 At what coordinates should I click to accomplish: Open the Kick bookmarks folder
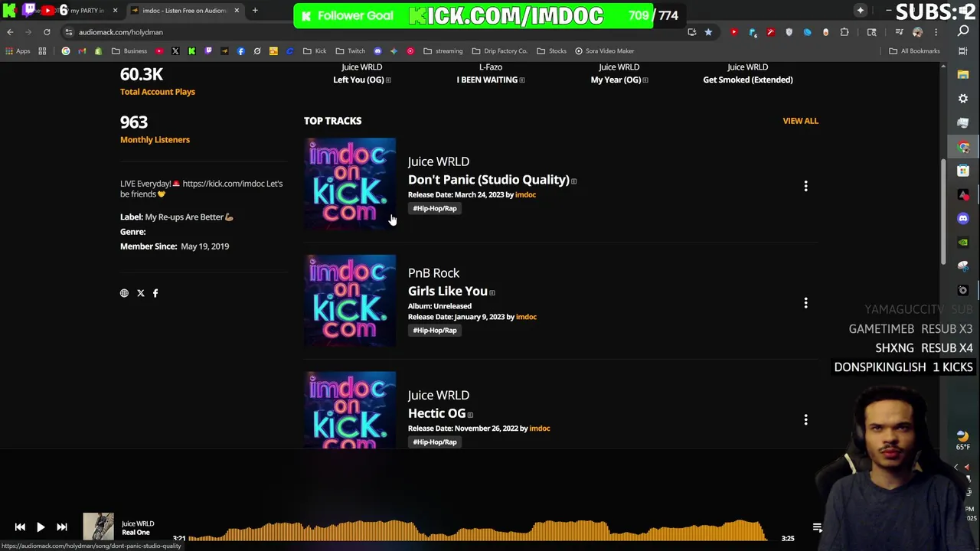tap(315, 51)
